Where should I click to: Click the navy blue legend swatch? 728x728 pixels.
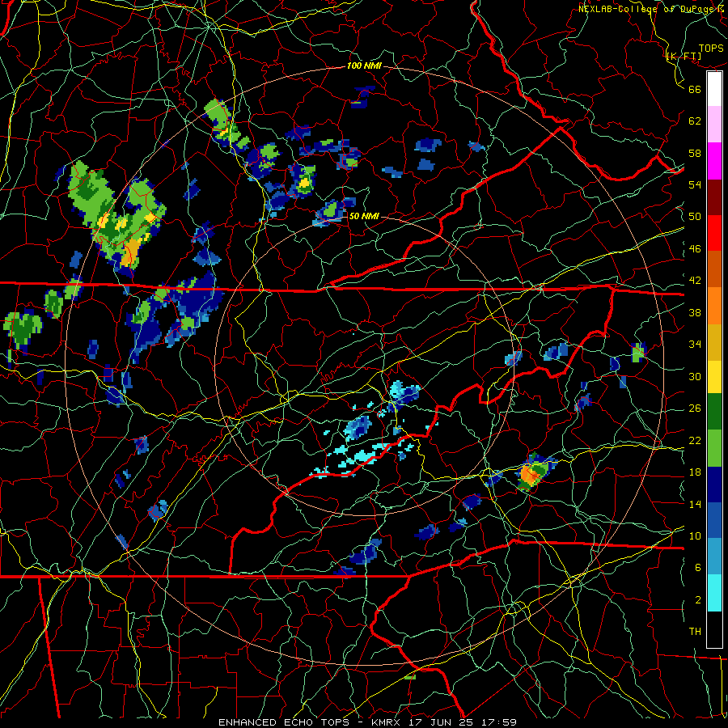(x=714, y=485)
